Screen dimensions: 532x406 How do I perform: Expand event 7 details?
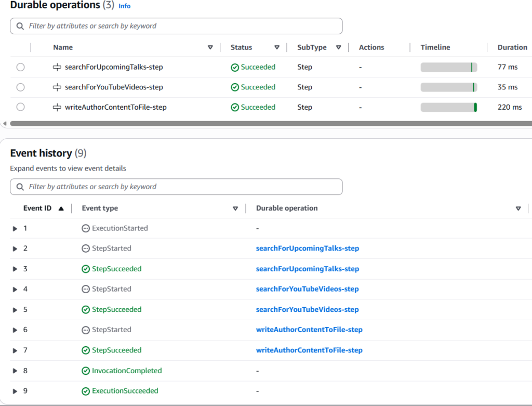click(15, 351)
